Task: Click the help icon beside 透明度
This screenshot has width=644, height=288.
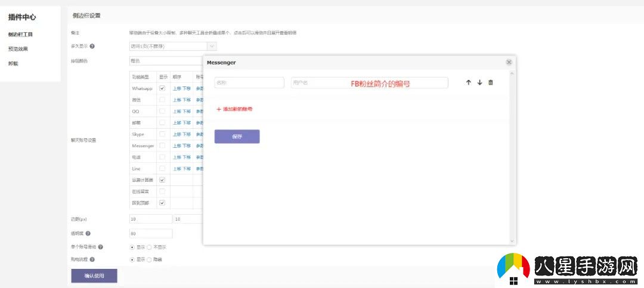Action: [x=88, y=234]
